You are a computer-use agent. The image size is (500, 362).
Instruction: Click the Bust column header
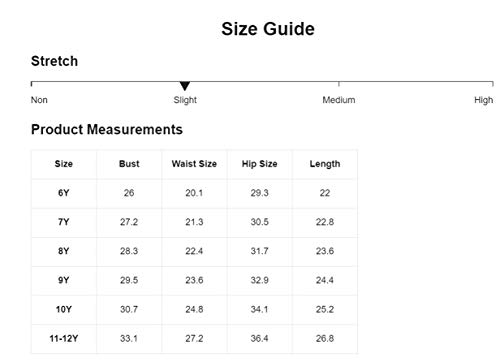[129, 164]
